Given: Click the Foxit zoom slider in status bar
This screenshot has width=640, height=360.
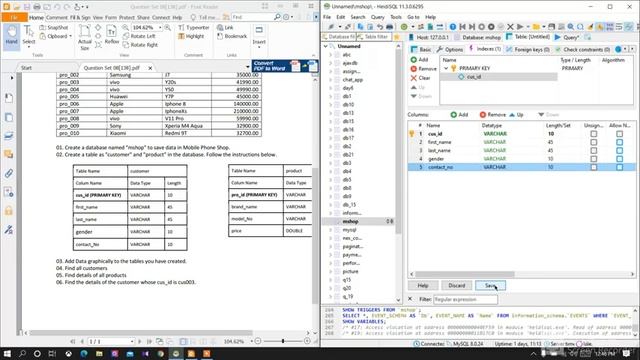Looking at the screenshot, I should click(282, 341).
